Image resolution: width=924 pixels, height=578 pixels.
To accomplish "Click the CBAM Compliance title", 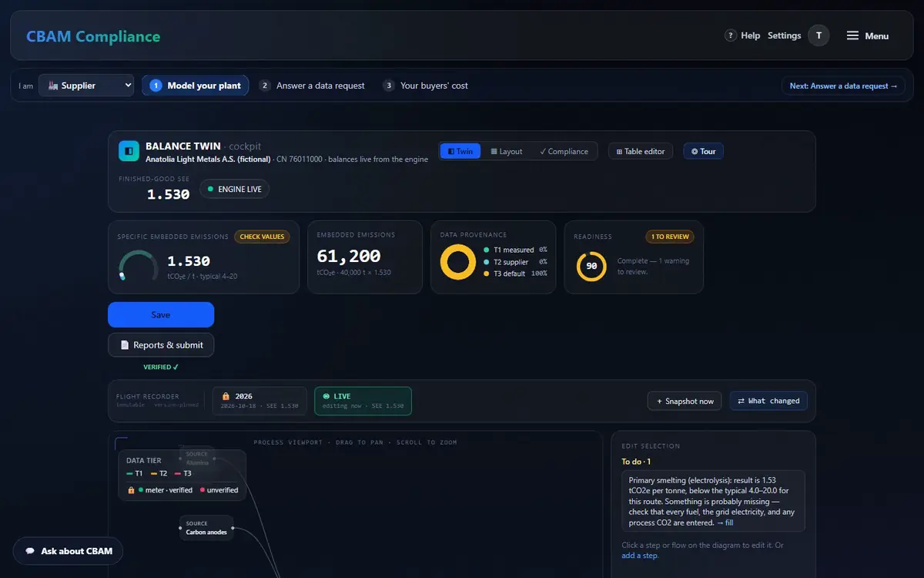I will click(x=93, y=36).
